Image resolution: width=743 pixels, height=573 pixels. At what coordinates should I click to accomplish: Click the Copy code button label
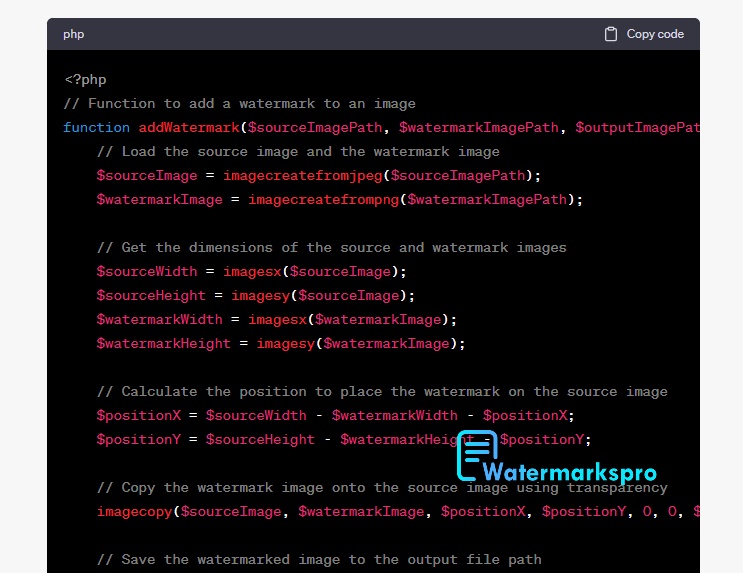point(655,34)
